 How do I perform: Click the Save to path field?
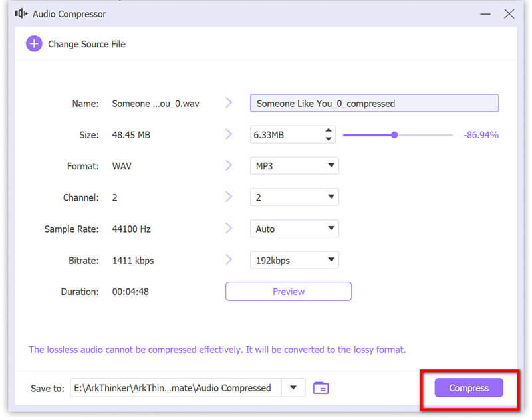point(176,388)
